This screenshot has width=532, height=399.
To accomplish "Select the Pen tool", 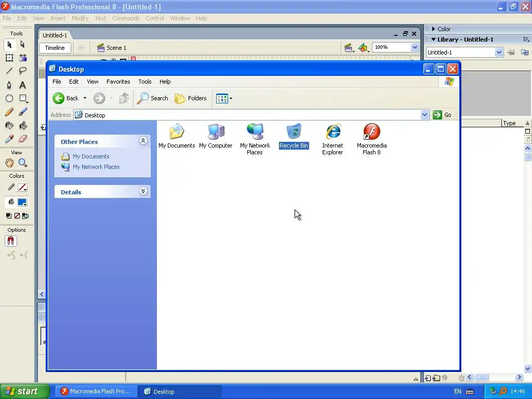I will (9, 85).
